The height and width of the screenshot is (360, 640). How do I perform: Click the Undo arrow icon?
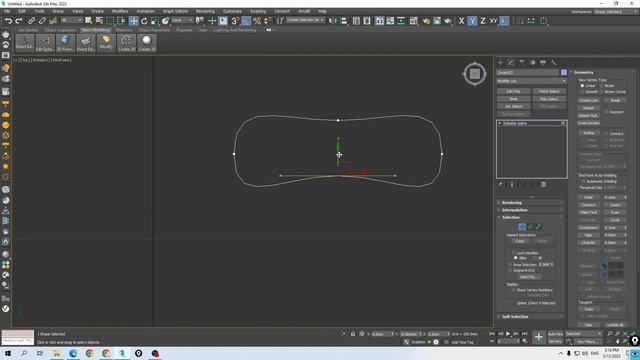pos(8,20)
